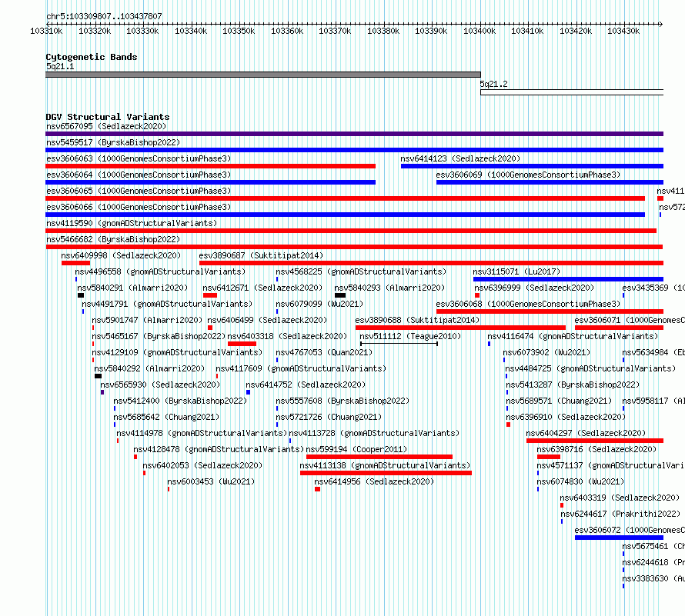The width and height of the screenshot is (685, 616).
Task: Click the gray 5q21.1 cytogenetic band
Action: (x=263, y=75)
